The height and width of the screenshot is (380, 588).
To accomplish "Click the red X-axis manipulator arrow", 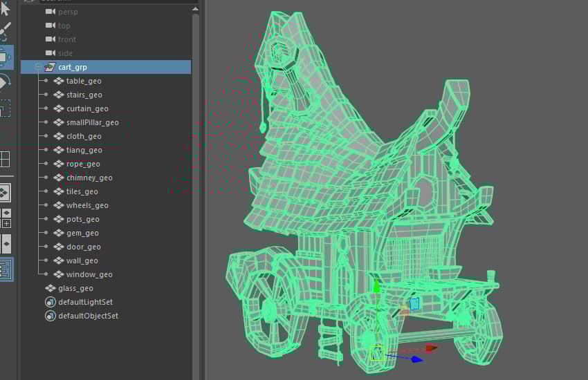I will 431,348.
